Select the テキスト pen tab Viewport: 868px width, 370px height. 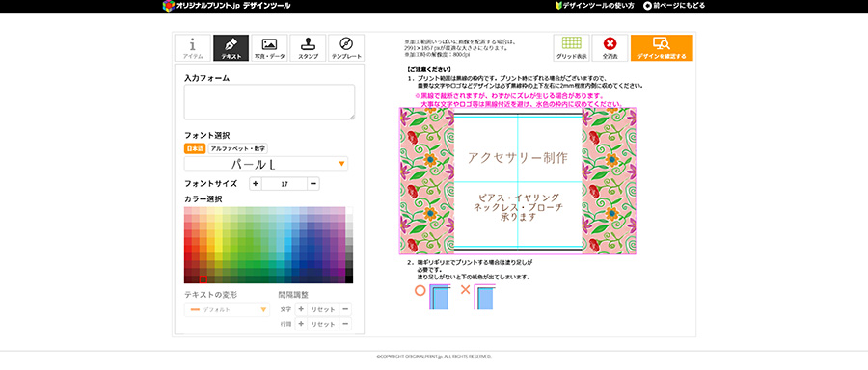click(x=231, y=47)
